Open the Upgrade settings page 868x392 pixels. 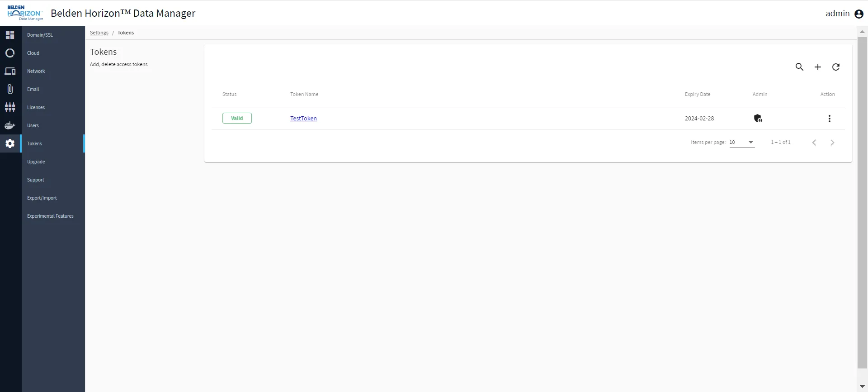point(53,162)
